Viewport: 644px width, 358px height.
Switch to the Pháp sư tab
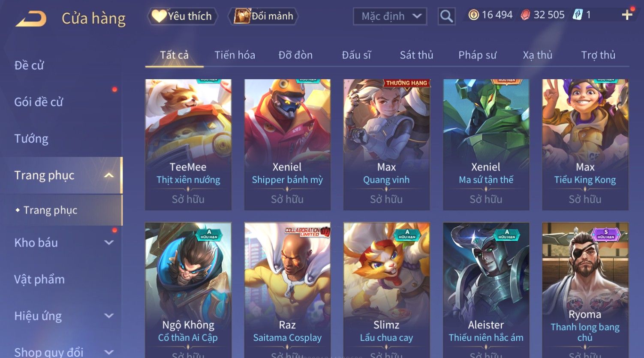click(x=477, y=55)
